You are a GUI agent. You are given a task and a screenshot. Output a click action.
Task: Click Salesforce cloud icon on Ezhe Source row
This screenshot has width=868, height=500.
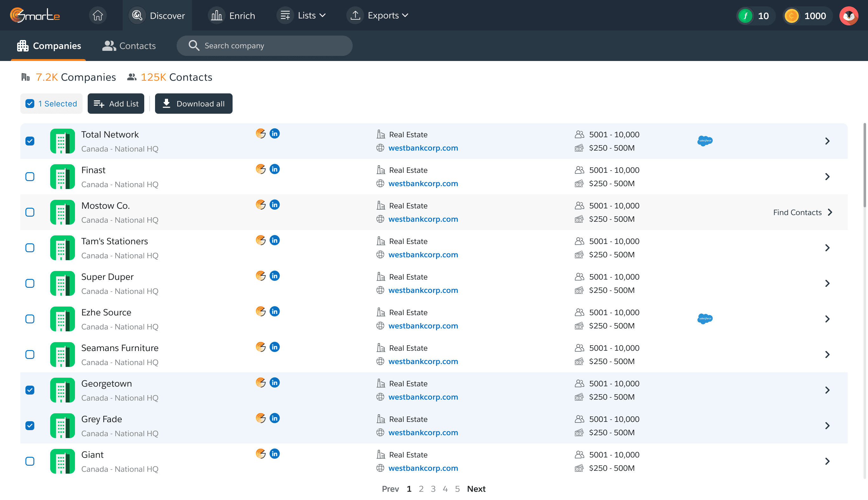pyautogui.click(x=705, y=319)
